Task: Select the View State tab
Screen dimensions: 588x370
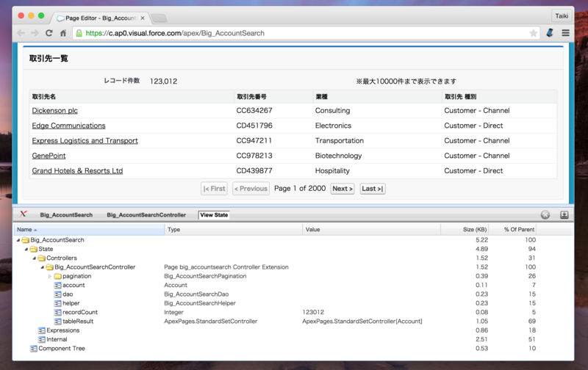Action: pyautogui.click(x=214, y=215)
